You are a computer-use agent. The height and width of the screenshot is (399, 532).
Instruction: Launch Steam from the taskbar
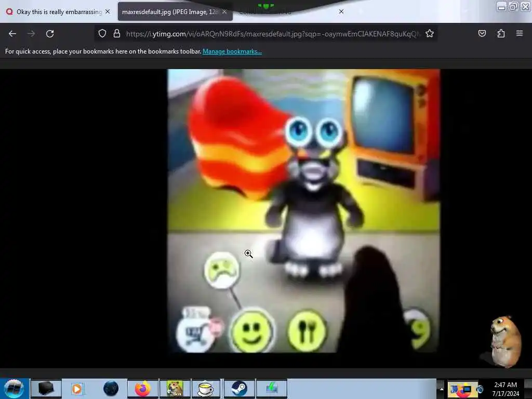tap(239, 389)
